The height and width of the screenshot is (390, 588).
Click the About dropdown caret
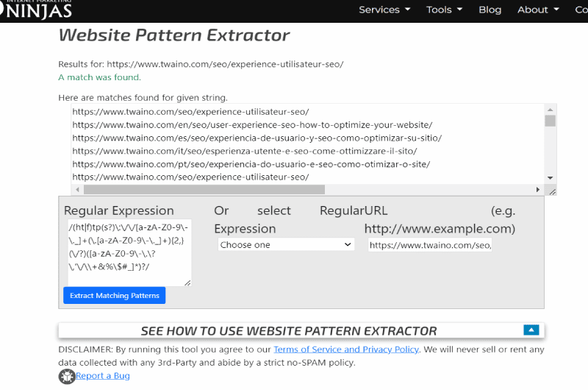[556, 10]
